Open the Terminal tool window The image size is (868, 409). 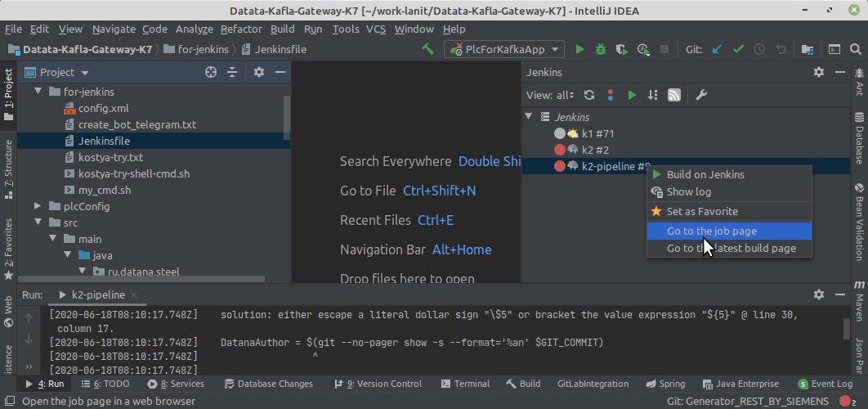(465, 384)
